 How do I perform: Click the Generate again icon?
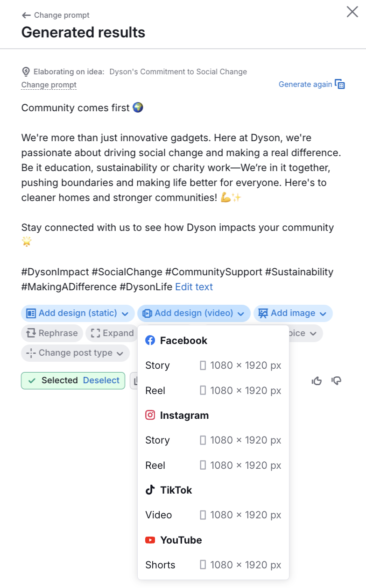pos(340,84)
